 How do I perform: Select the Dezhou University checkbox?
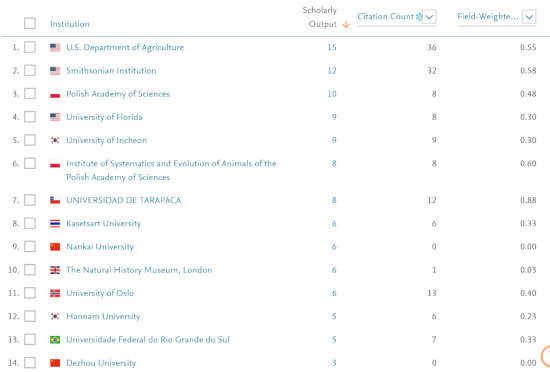tap(30, 363)
